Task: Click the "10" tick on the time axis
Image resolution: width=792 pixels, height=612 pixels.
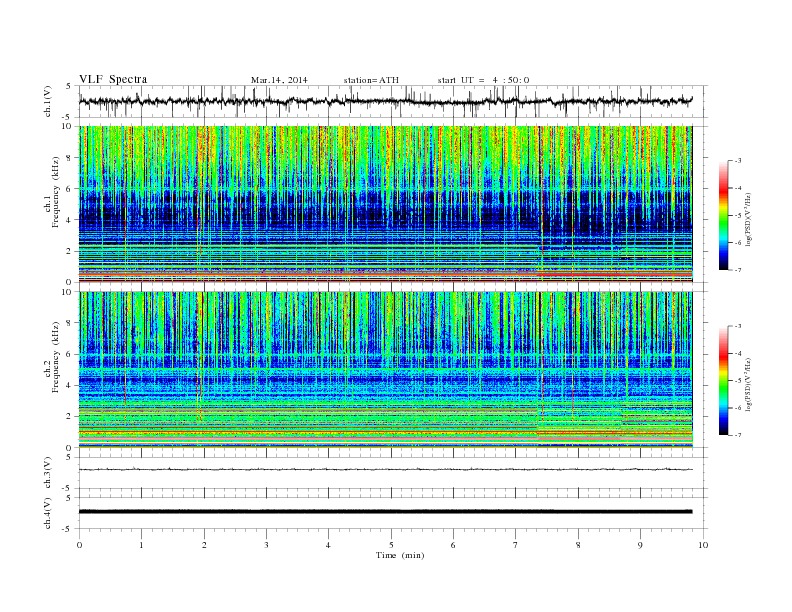Action: pos(703,545)
